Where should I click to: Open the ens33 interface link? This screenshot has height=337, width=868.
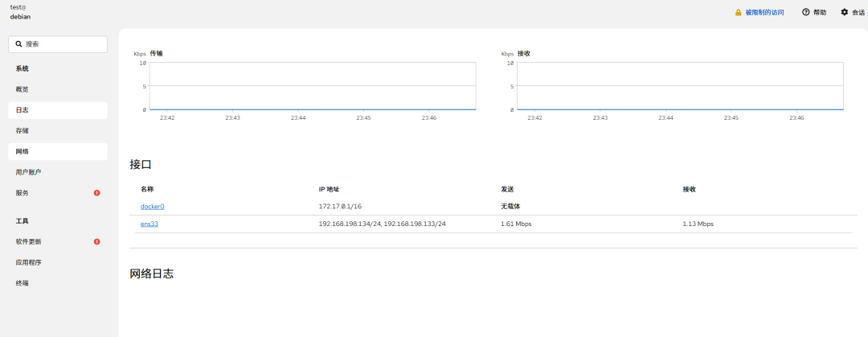tap(149, 224)
